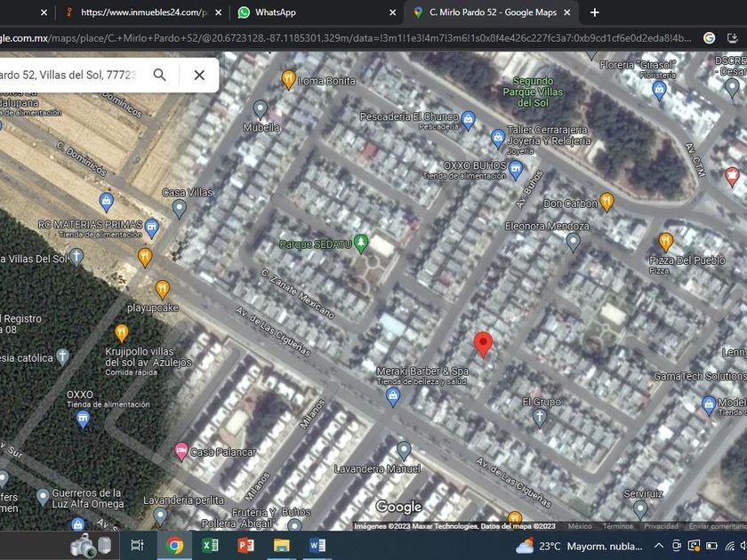Launch Excel from the taskbar
The height and width of the screenshot is (560, 747).
[x=210, y=545]
